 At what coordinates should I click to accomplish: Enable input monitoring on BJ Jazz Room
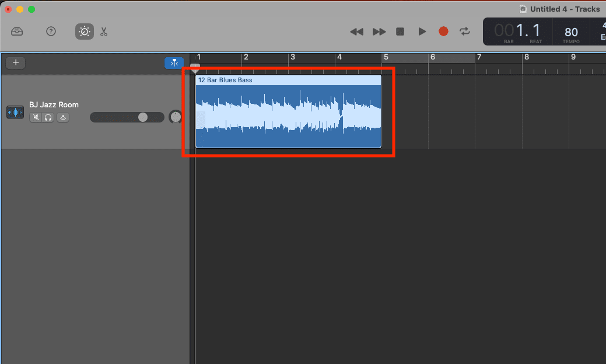63,117
